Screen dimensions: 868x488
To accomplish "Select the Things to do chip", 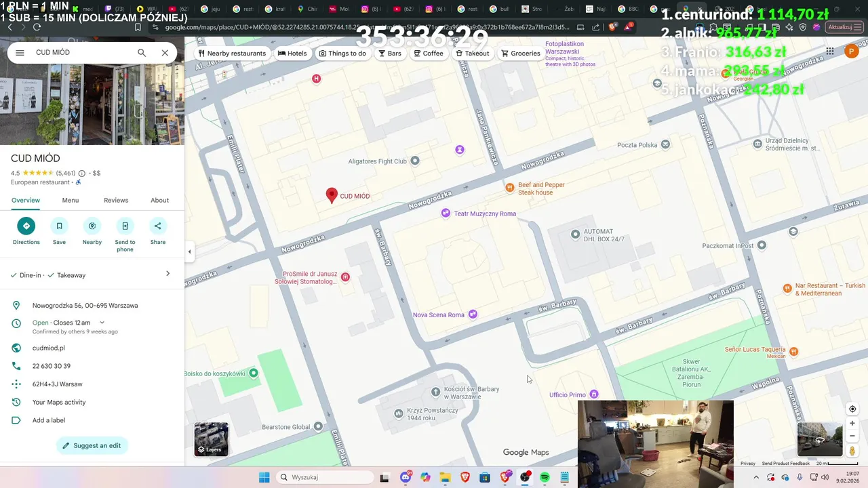I will (x=342, y=54).
